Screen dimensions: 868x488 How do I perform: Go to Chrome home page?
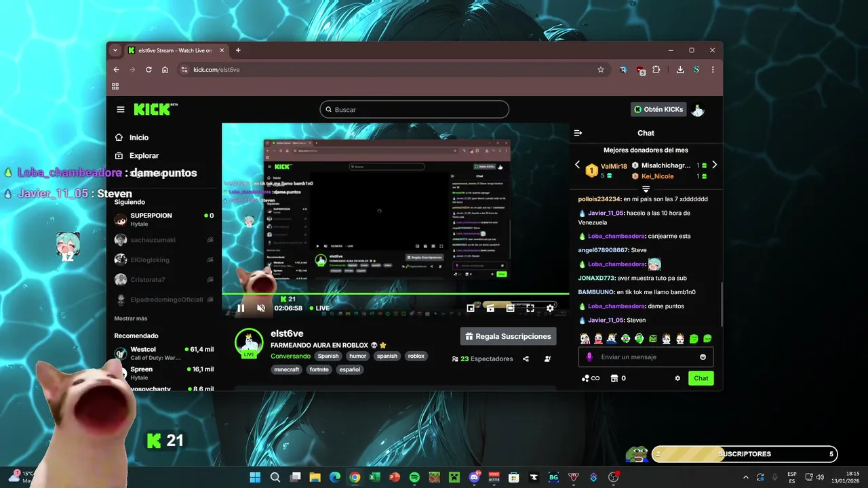click(165, 69)
